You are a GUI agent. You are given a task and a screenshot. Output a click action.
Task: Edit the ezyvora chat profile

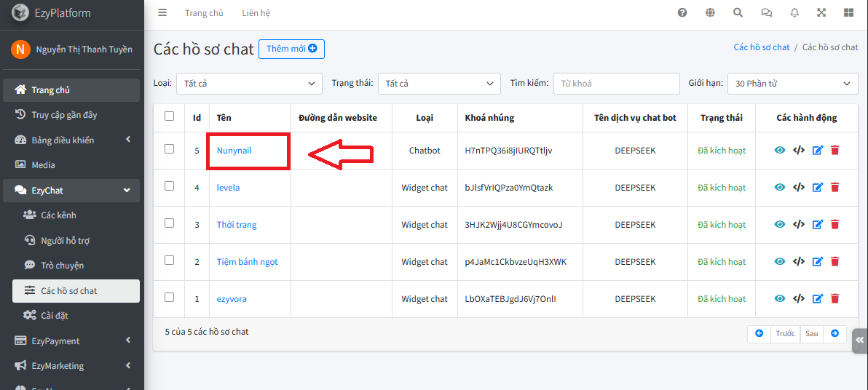click(818, 299)
